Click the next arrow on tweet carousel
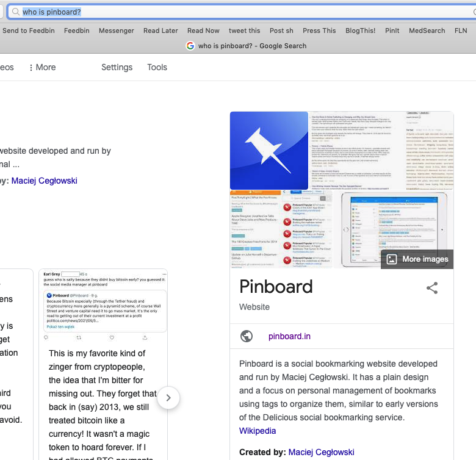476x460 pixels. point(168,398)
